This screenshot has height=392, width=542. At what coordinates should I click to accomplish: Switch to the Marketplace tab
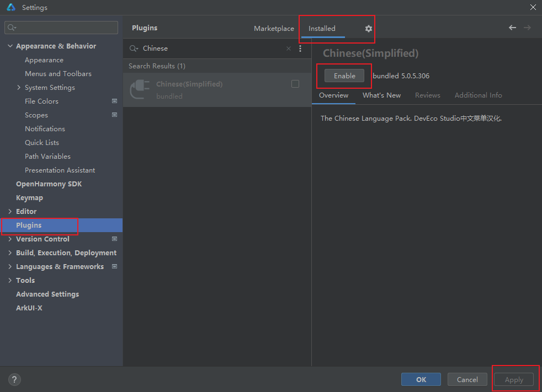tap(274, 29)
